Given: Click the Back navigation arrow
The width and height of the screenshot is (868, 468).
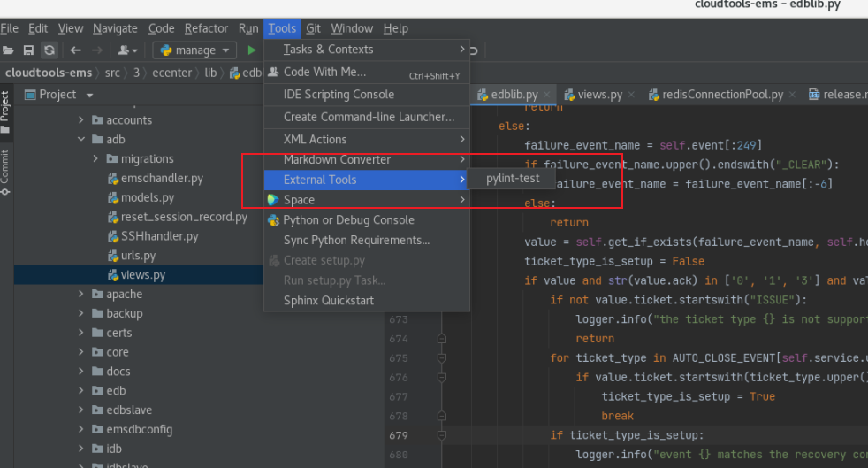Looking at the screenshot, I should point(76,50).
